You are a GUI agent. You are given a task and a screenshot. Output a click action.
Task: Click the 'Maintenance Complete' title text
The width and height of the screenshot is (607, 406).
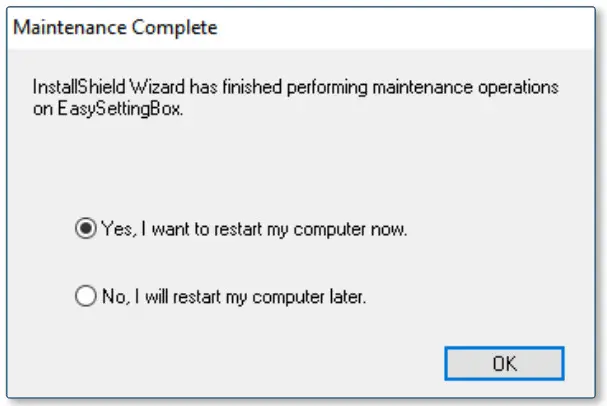coord(115,28)
